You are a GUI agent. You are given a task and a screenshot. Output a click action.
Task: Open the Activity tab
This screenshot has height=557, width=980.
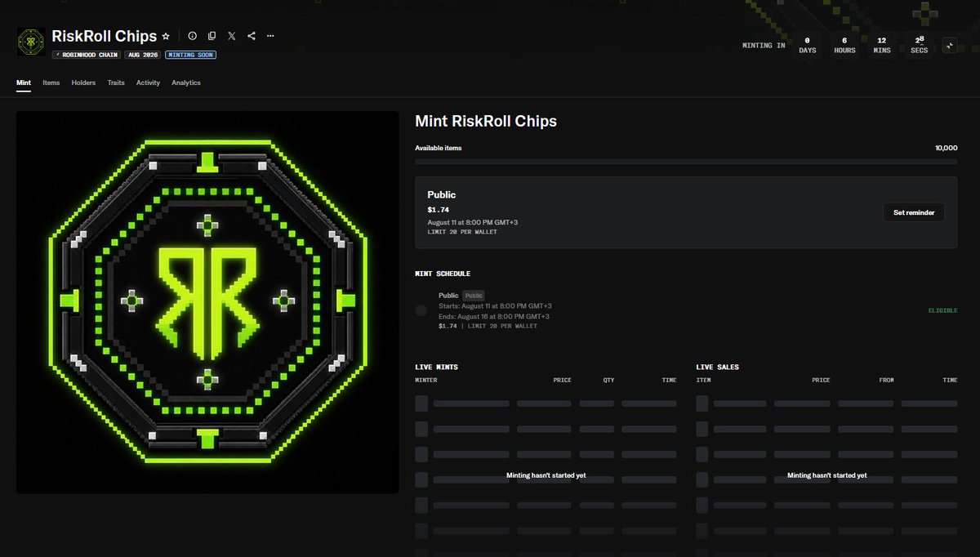coord(148,82)
